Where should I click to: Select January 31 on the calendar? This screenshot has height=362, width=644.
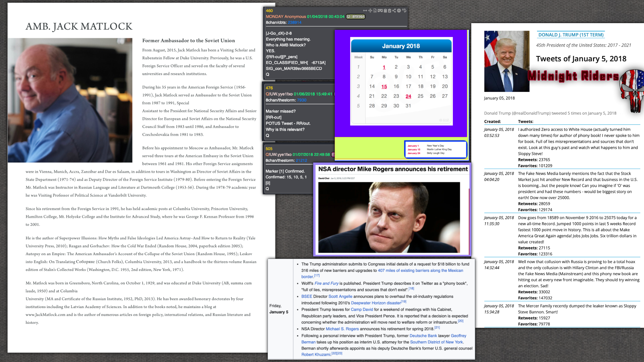pyautogui.click(x=408, y=106)
